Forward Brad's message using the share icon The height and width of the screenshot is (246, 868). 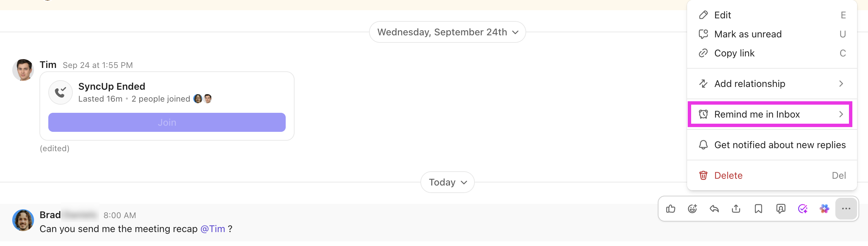tap(736, 209)
